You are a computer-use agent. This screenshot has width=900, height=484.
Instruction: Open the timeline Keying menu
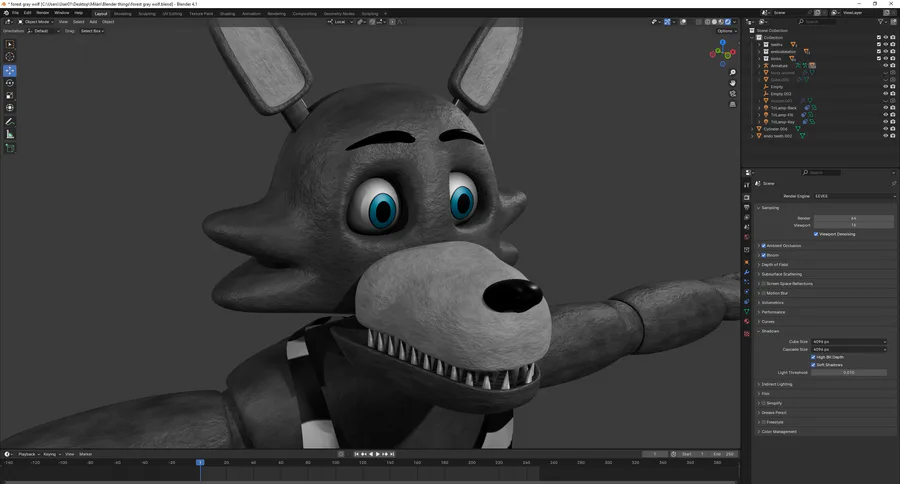pos(51,454)
